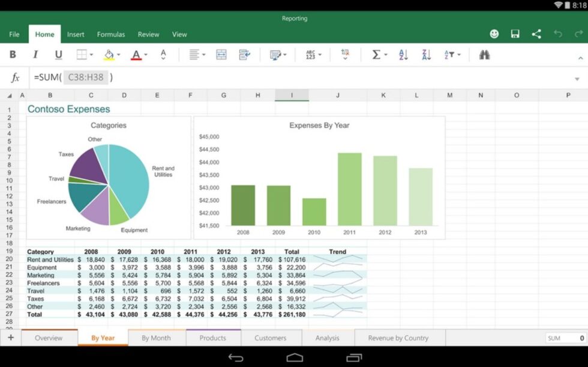588x367 pixels.
Task: Toggle underline formatting
Action: point(57,55)
